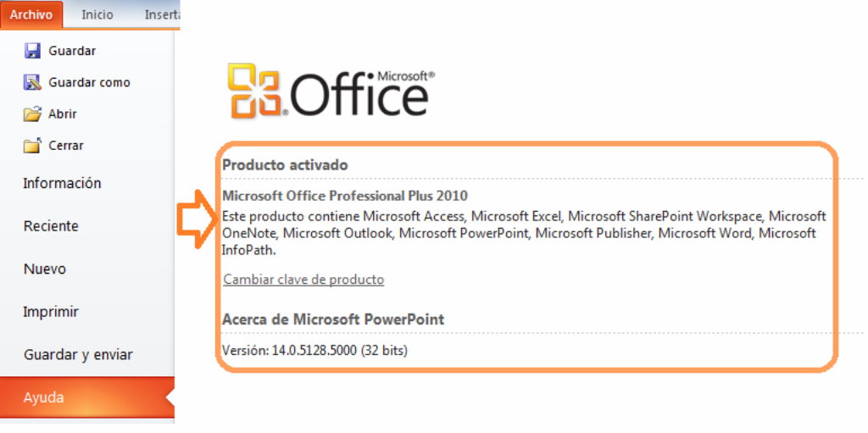The image size is (868, 433).
Task: Click the Guardar floppy disk icon
Action: point(32,51)
